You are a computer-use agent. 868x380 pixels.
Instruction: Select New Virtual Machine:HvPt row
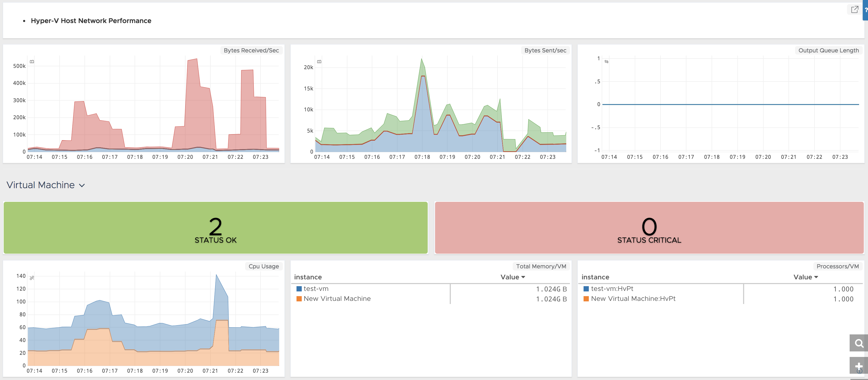[721, 299]
